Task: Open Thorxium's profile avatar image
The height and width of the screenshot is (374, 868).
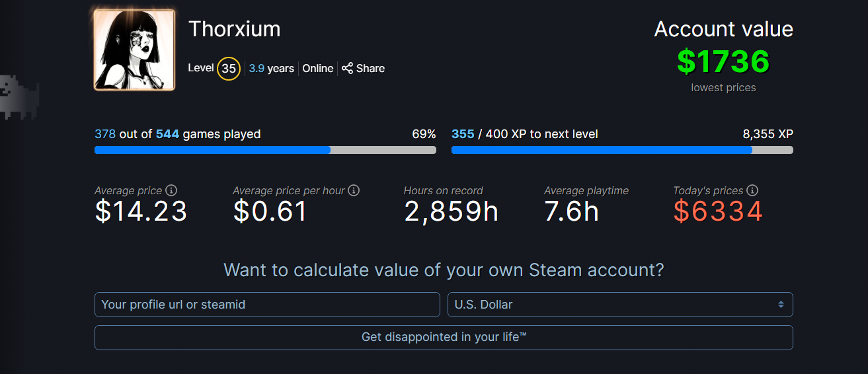Action: click(x=134, y=50)
